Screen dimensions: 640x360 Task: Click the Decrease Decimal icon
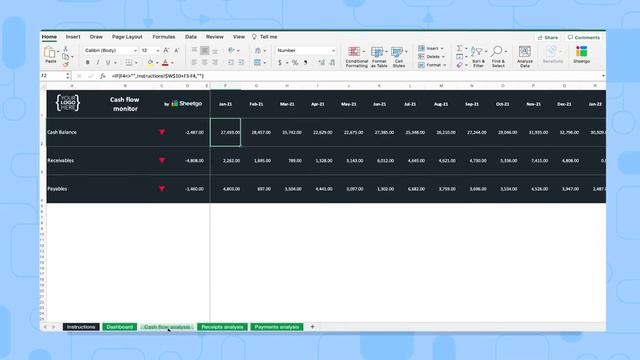tap(332, 62)
